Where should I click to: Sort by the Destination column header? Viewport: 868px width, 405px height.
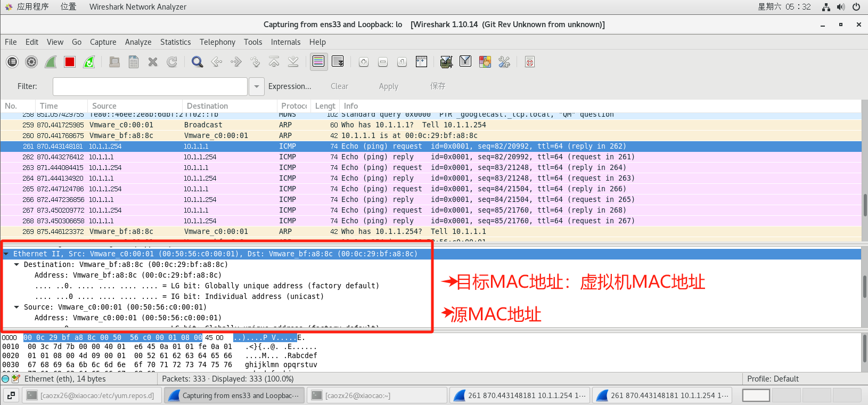click(230, 106)
